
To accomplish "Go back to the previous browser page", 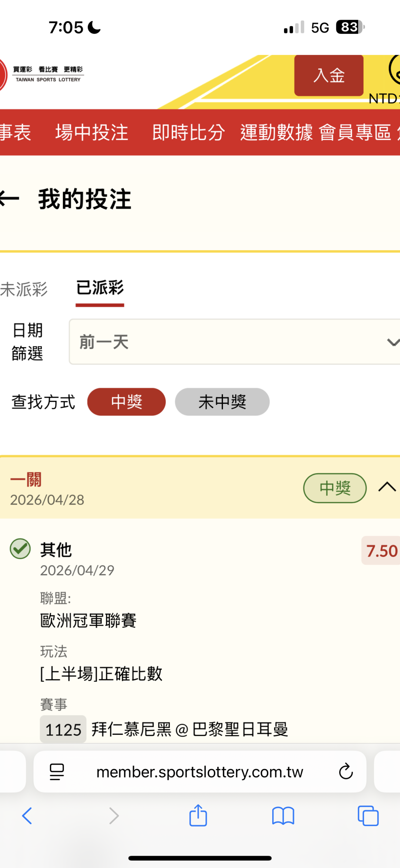I will 27,816.
